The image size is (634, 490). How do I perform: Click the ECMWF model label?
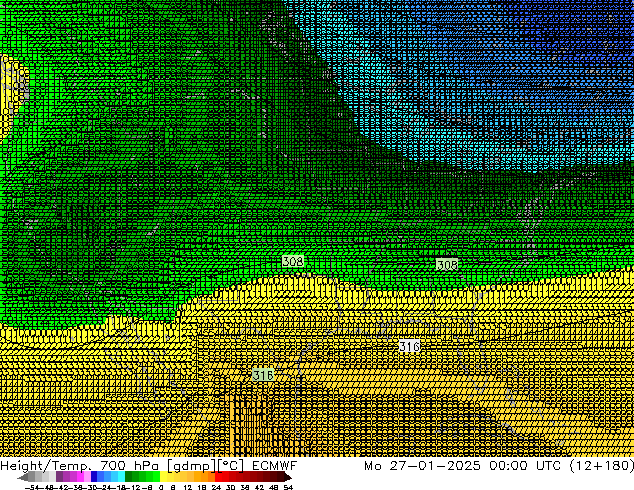(x=275, y=465)
